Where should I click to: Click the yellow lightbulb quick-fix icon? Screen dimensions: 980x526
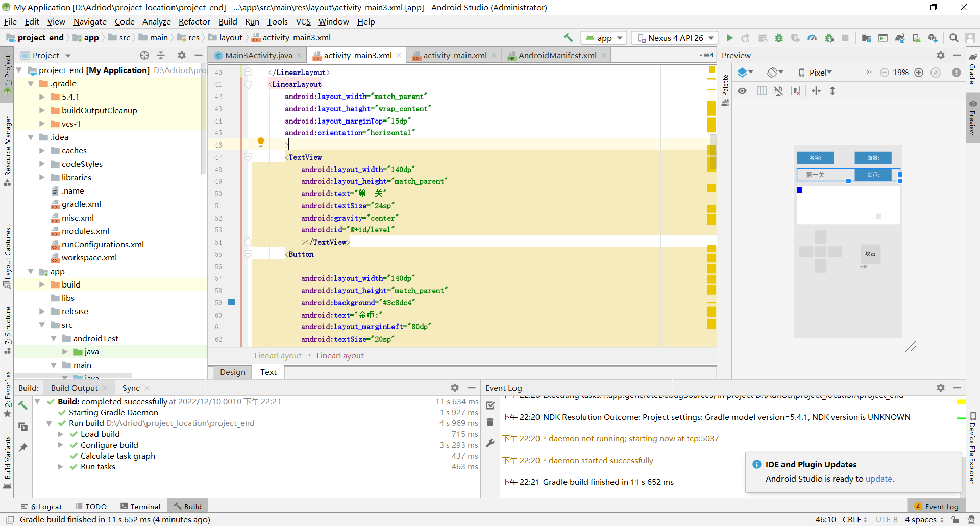(261, 142)
